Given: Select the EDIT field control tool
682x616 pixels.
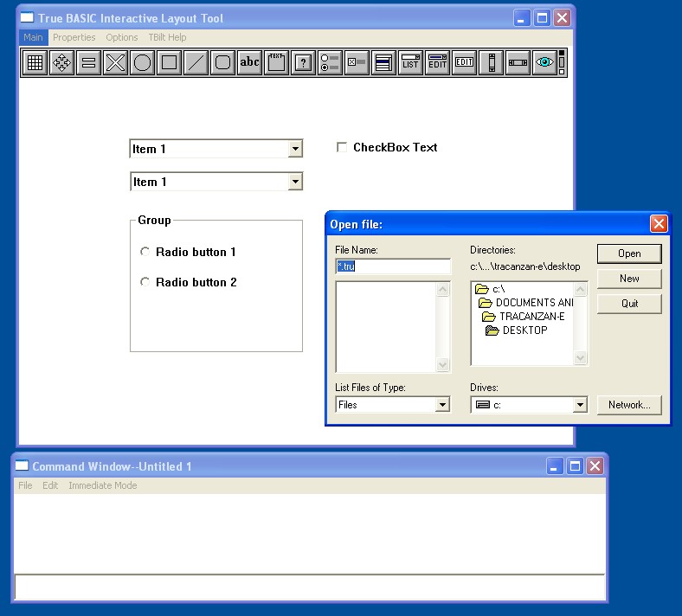Looking at the screenshot, I should 465,63.
